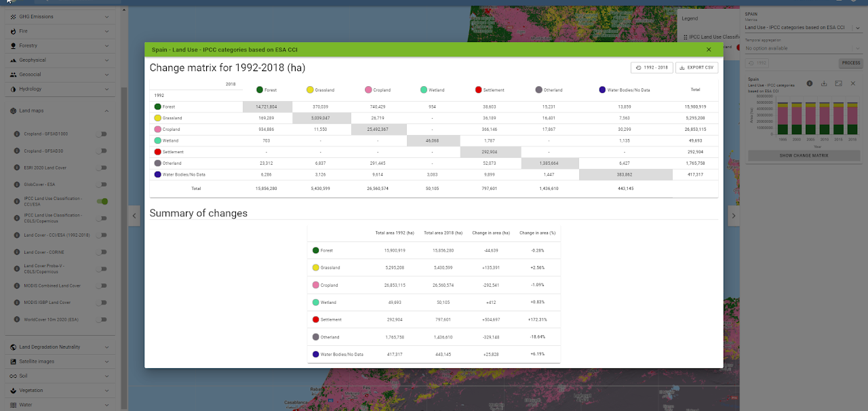868x411 pixels.
Task: Disable IPCC Land Use Classification CCI/ESA layer
Action: (x=102, y=201)
